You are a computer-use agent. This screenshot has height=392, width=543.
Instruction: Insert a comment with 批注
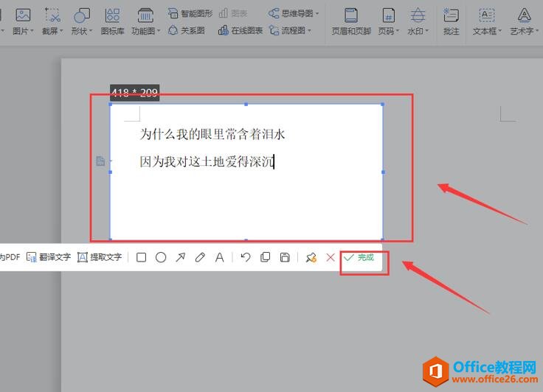(x=451, y=31)
